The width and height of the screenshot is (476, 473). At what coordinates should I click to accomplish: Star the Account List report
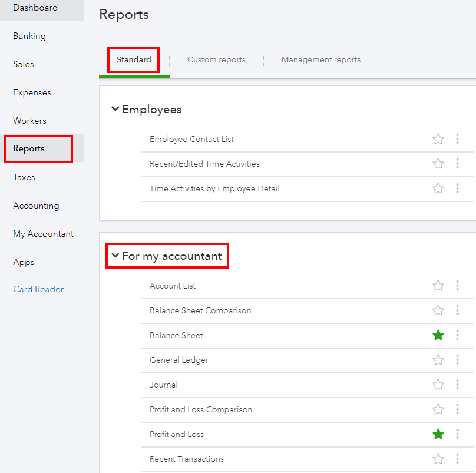[438, 286]
